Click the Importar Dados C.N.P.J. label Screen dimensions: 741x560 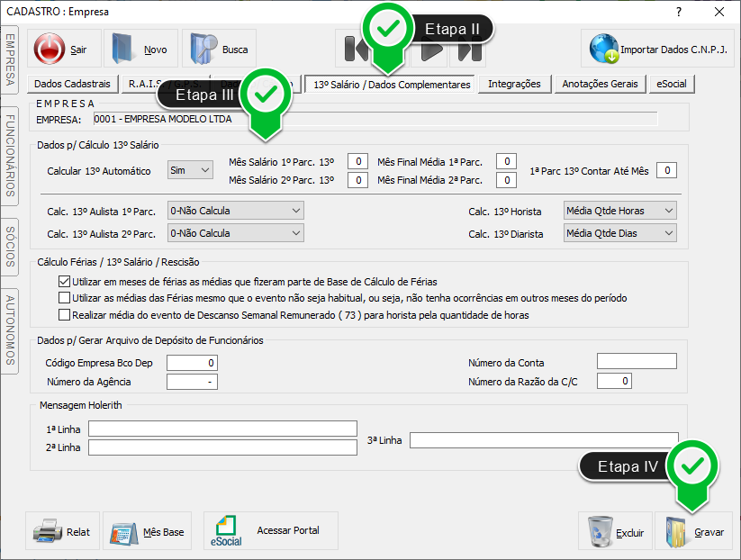(x=673, y=50)
